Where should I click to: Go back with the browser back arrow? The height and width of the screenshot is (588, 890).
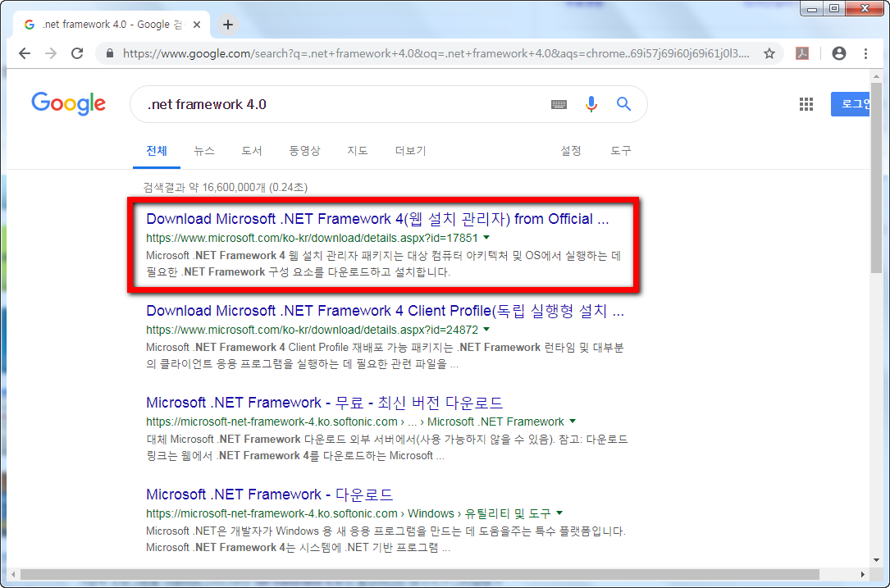[25, 53]
